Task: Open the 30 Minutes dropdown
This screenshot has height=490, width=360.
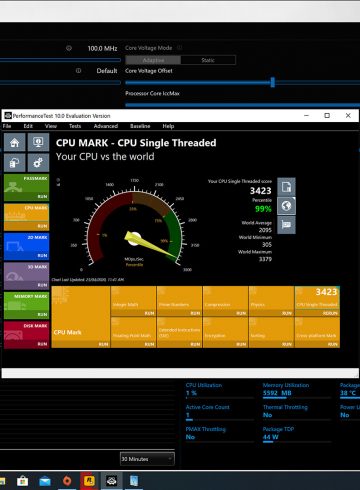Action: point(147,459)
